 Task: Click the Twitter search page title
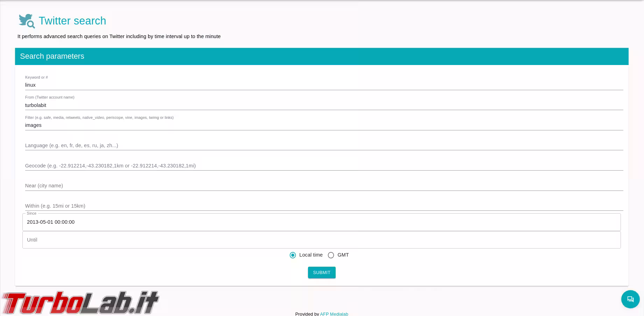pyautogui.click(x=72, y=21)
